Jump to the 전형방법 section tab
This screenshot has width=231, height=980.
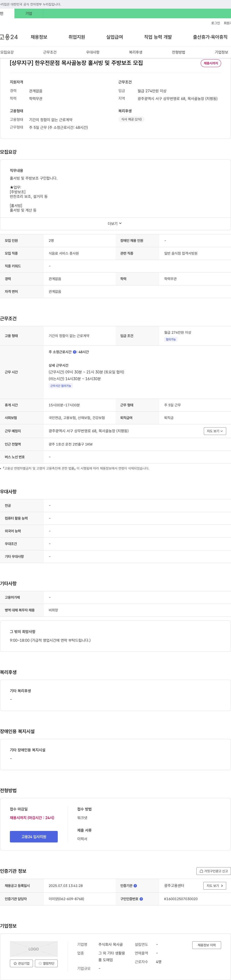pyautogui.click(x=179, y=52)
